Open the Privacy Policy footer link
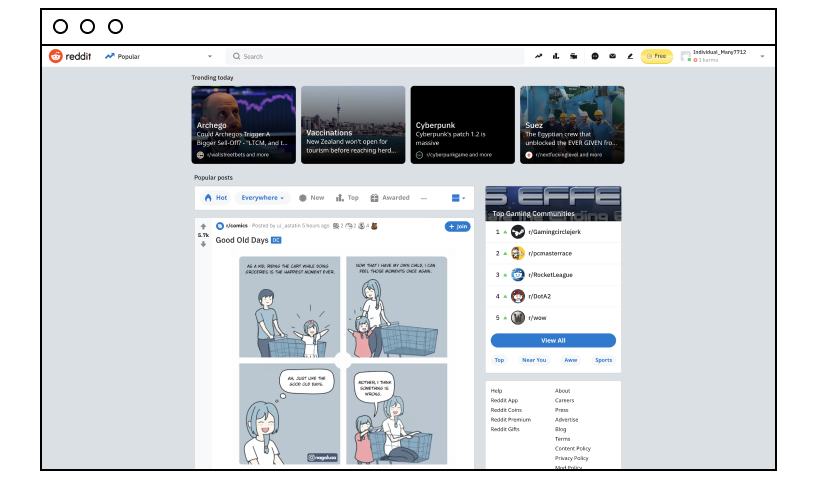Viewport: 818px width, 479px height. point(572,458)
